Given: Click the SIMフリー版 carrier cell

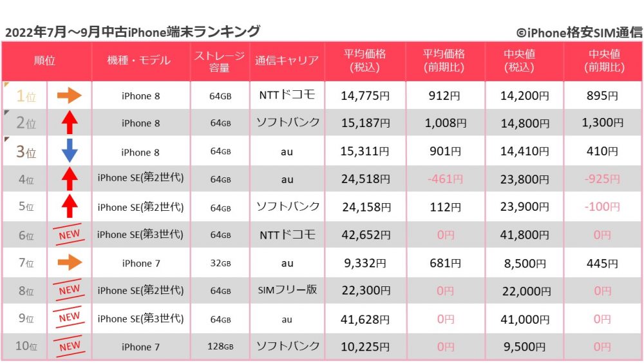Looking at the screenshot, I should [x=287, y=290].
